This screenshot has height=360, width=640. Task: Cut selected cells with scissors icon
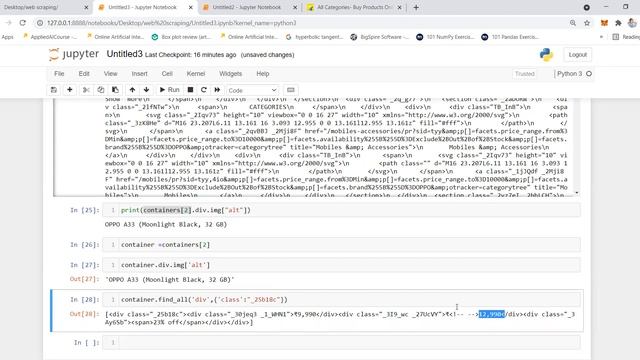point(86,90)
